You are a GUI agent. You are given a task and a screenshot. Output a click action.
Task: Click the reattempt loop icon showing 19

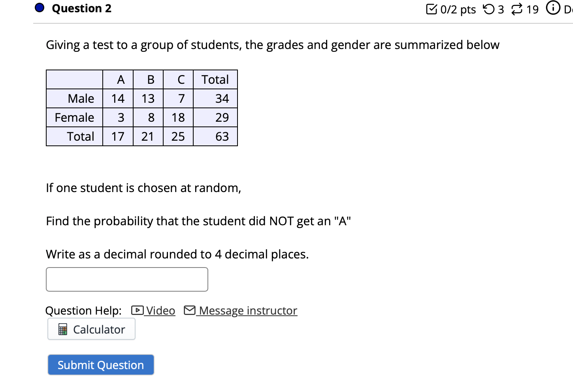coord(516,9)
